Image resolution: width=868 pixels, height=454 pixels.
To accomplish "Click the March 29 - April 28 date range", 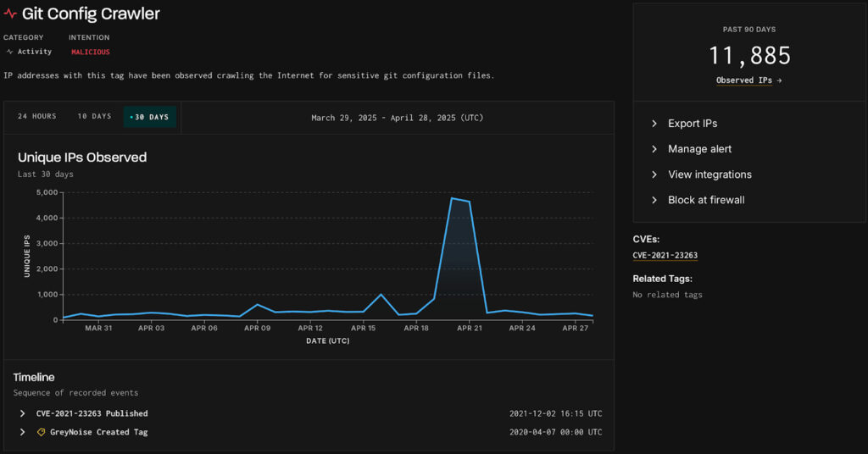I will click(x=397, y=118).
